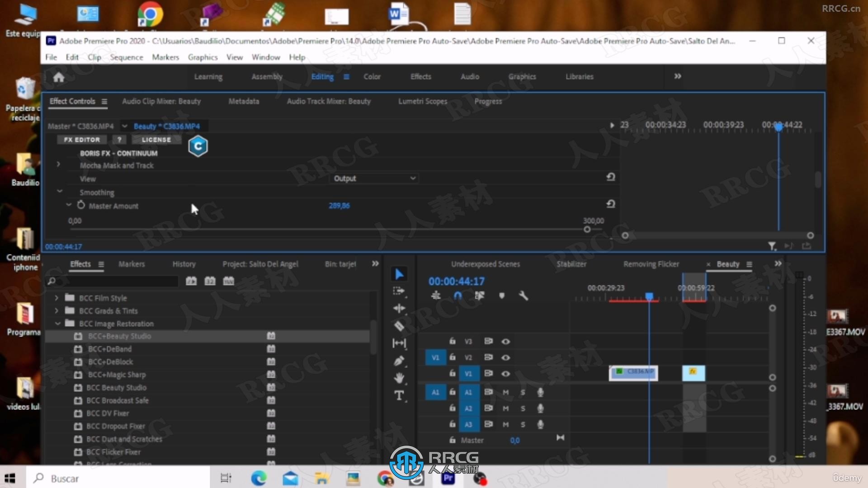This screenshot has width=868, height=488.
Task: Click the Boris Continuum C logo
Action: tap(198, 146)
